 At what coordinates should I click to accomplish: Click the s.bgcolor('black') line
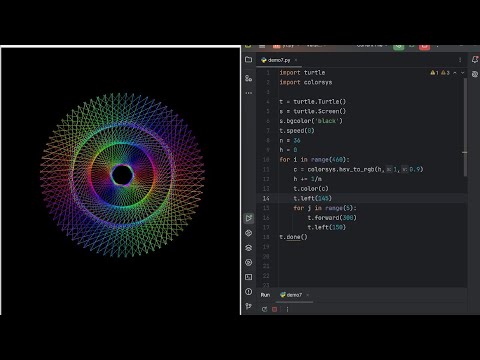(x=311, y=121)
